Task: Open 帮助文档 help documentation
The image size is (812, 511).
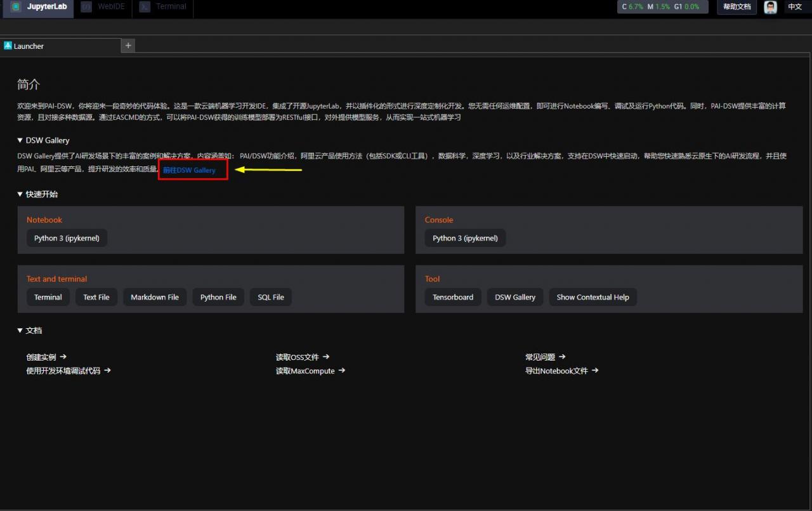Action: (x=737, y=7)
